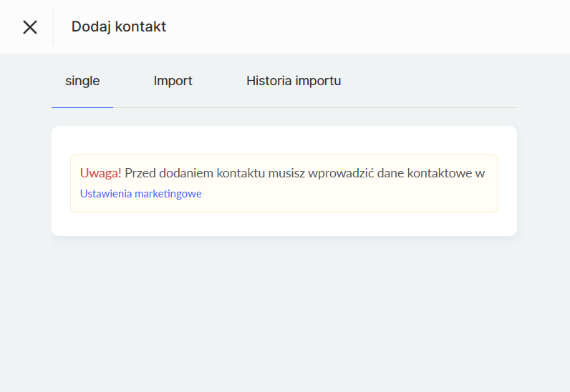Close the Dodaj kontakt panel with X icon
This screenshot has height=392, width=570.
point(29,27)
